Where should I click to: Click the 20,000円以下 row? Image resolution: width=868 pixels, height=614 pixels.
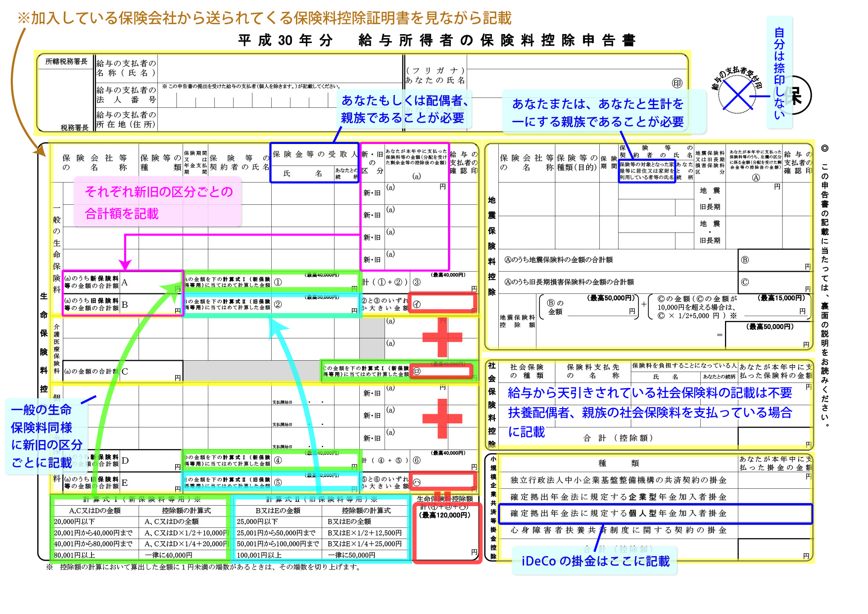point(141,521)
